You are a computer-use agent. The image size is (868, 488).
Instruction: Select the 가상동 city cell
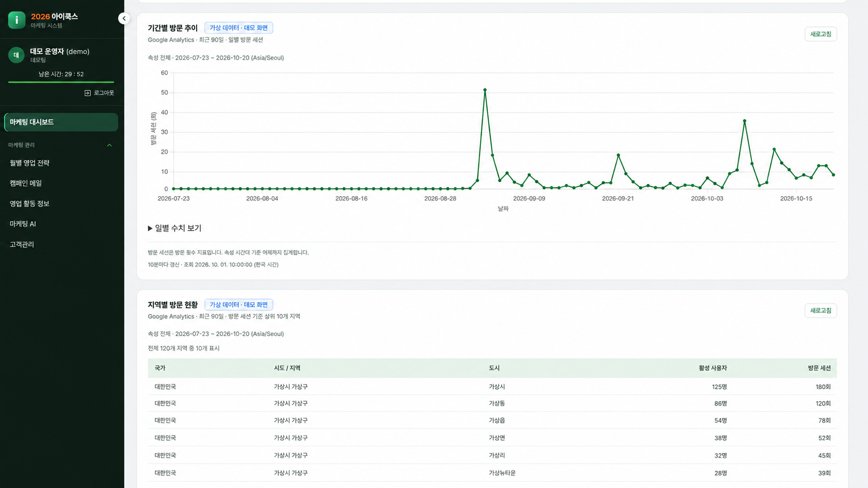coord(497,403)
